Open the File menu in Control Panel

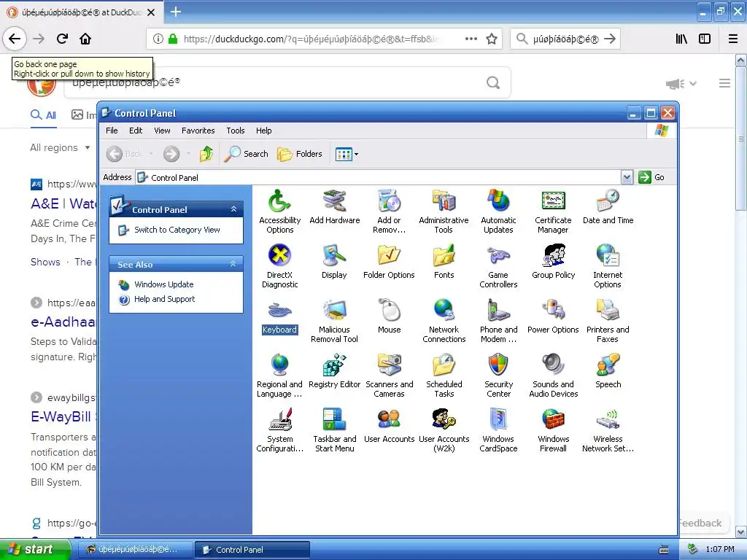tap(112, 131)
